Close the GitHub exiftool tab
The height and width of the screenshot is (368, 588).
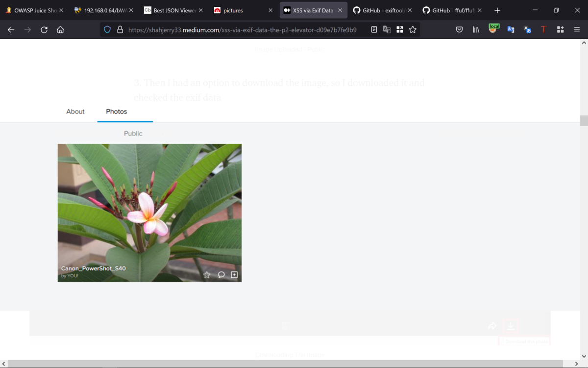pos(410,10)
